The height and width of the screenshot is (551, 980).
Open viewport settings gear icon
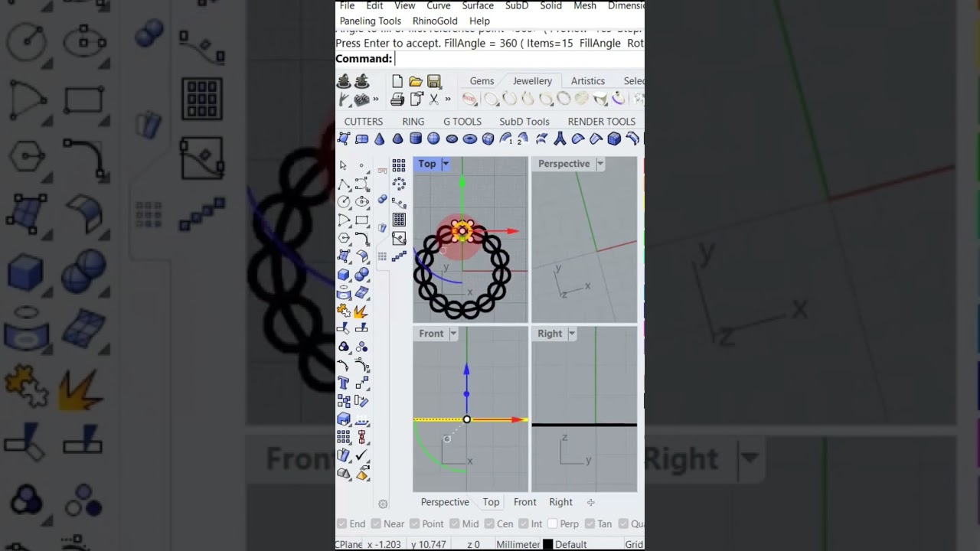pos(383,504)
